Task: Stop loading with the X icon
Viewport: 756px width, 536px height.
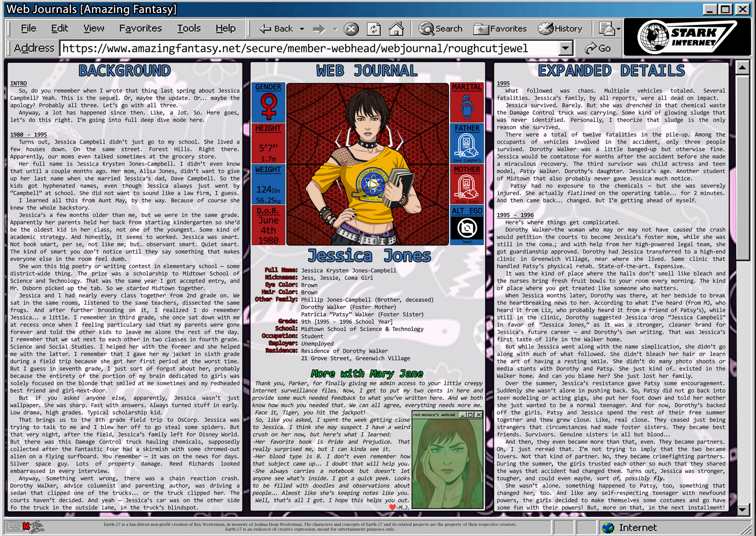Action: [351, 29]
